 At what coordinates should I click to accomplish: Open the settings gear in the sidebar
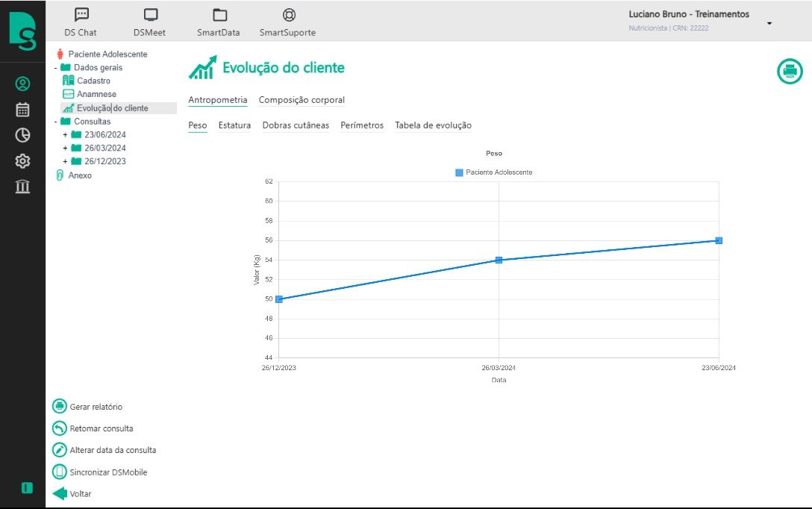point(22,161)
